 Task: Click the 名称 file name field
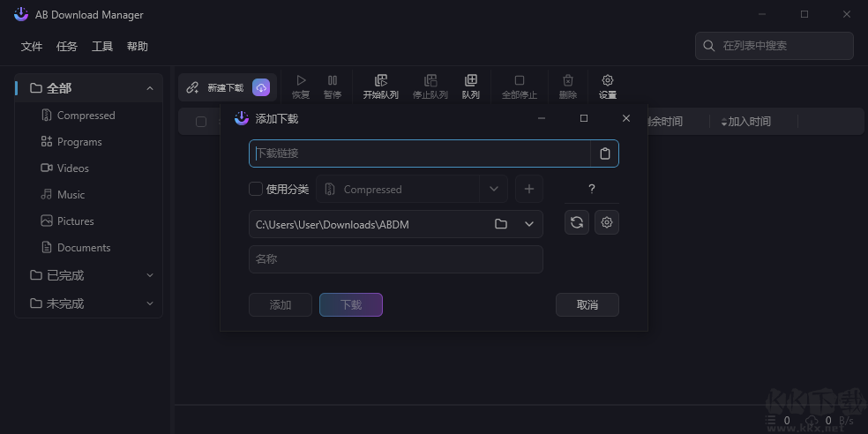coord(396,259)
